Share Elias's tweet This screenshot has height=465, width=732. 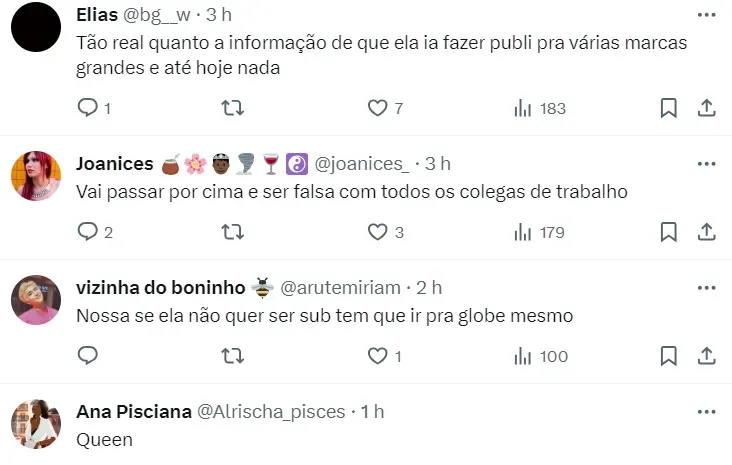click(x=707, y=108)
